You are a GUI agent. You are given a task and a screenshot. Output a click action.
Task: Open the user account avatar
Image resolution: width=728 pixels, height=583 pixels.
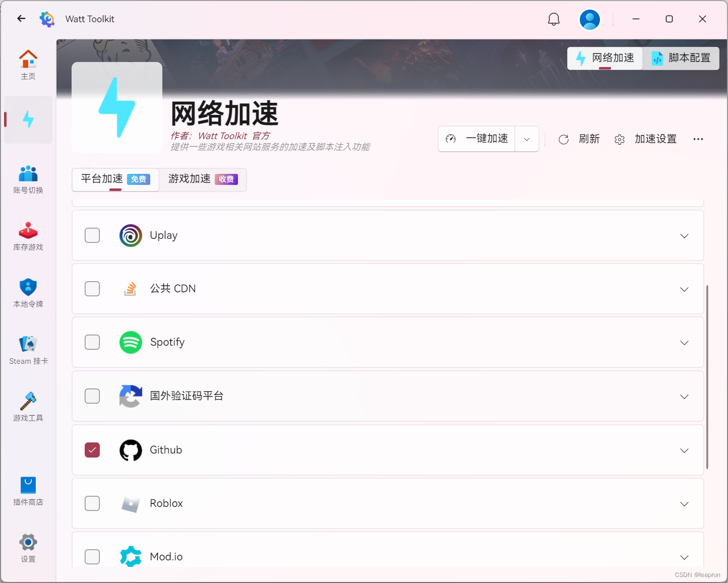click(x=590, y=20)
